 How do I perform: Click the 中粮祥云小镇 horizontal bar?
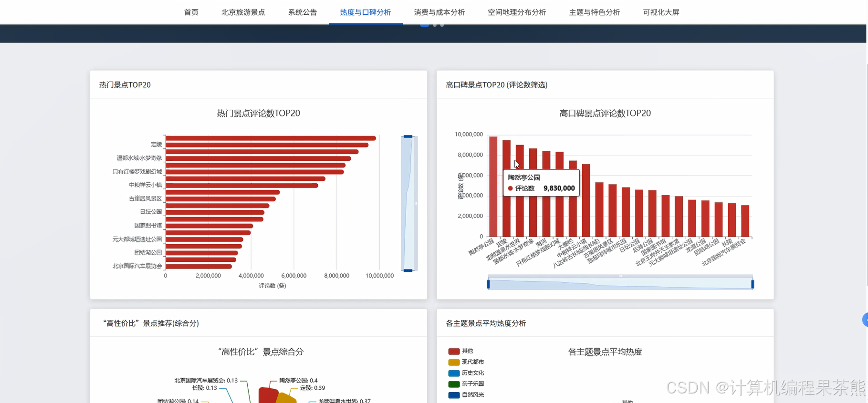pos(242,186)
